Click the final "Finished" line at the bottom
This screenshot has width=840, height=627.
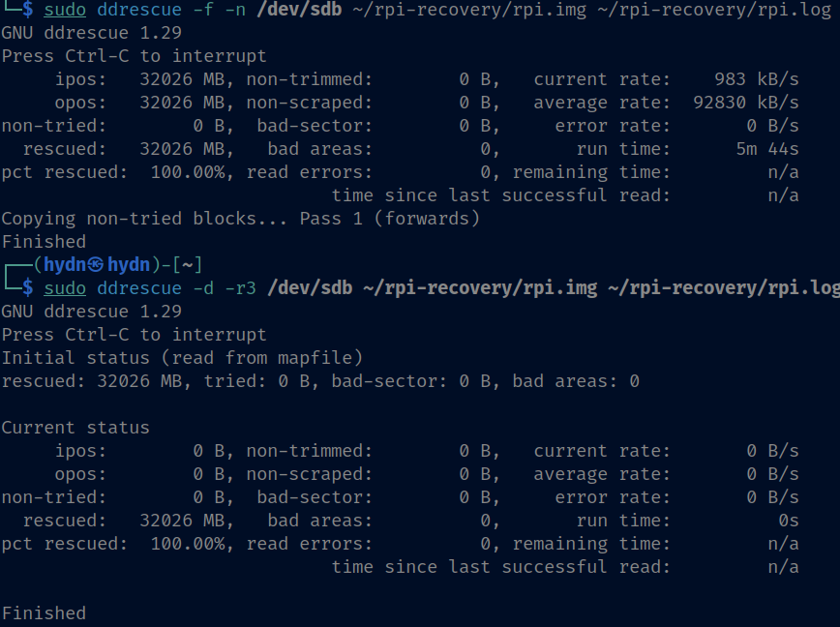44,613
